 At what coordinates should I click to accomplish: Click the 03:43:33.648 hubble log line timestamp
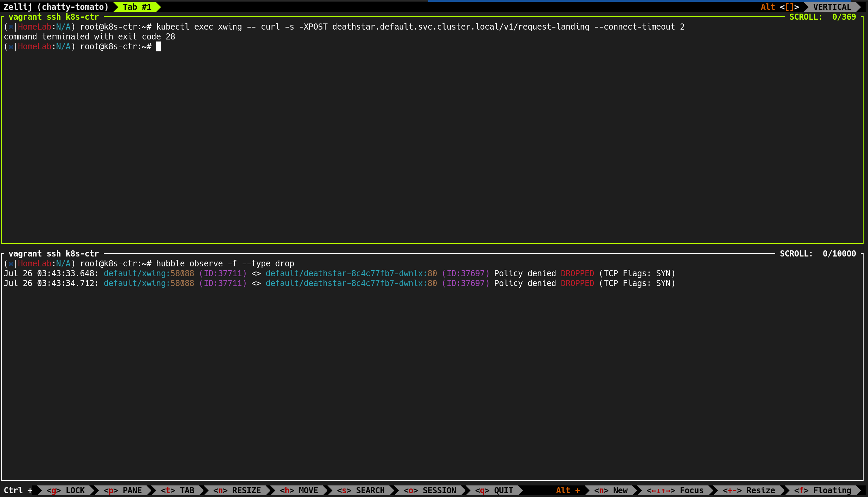[51, 274]
